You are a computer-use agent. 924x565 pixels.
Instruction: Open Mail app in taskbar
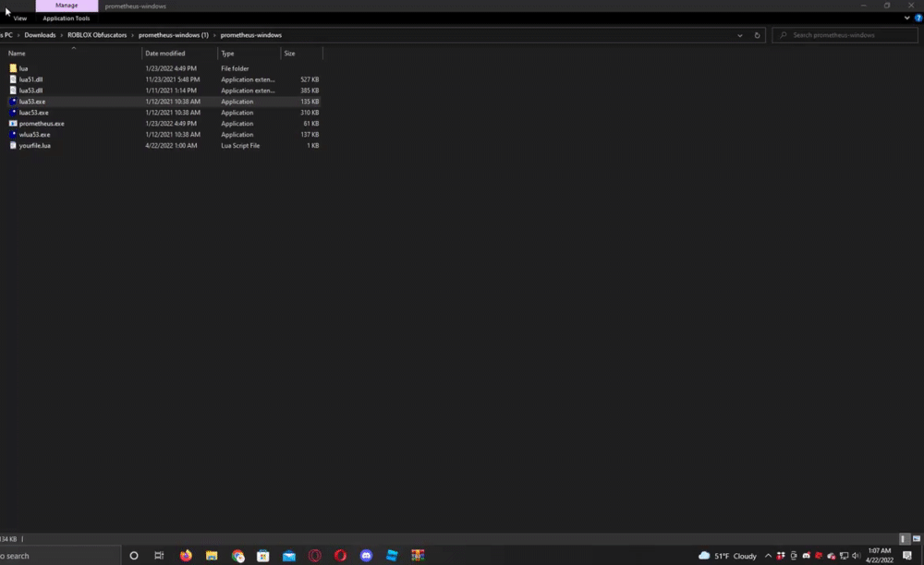289,556
